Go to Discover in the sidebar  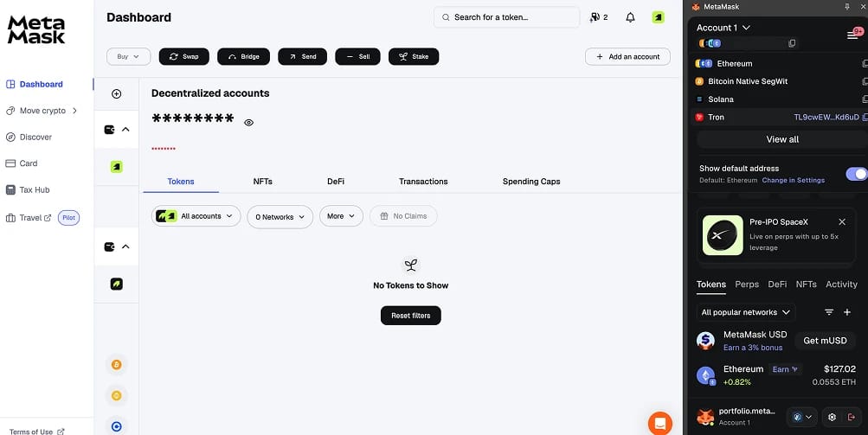29,137
